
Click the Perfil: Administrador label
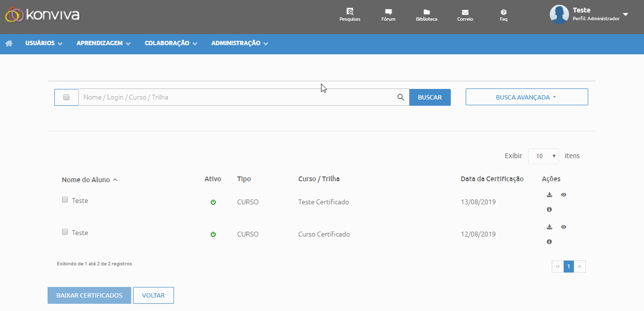[x=596, y=19]
